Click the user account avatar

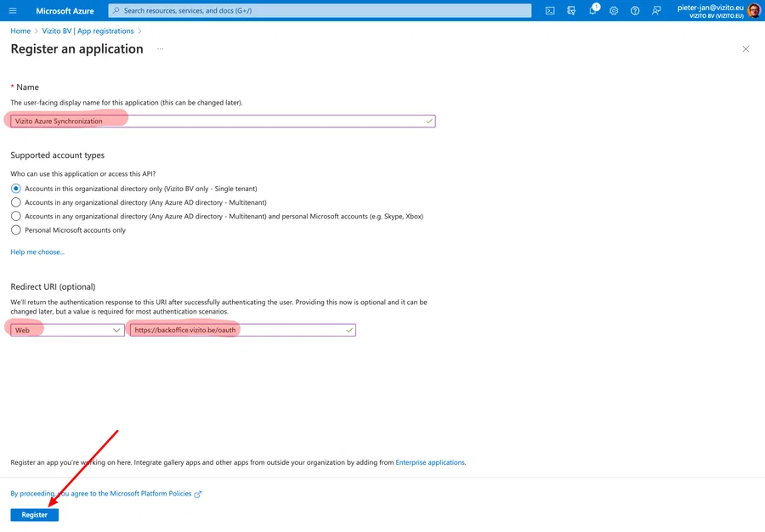pyautogui.click(x=753, y=10)
